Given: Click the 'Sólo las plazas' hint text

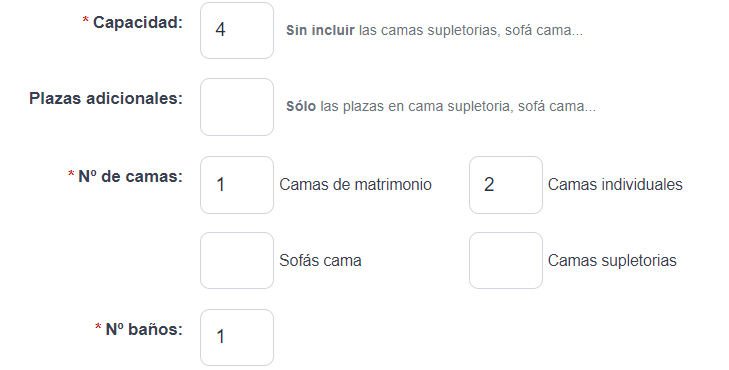Looking at the screenshot, I should point(441,106).
